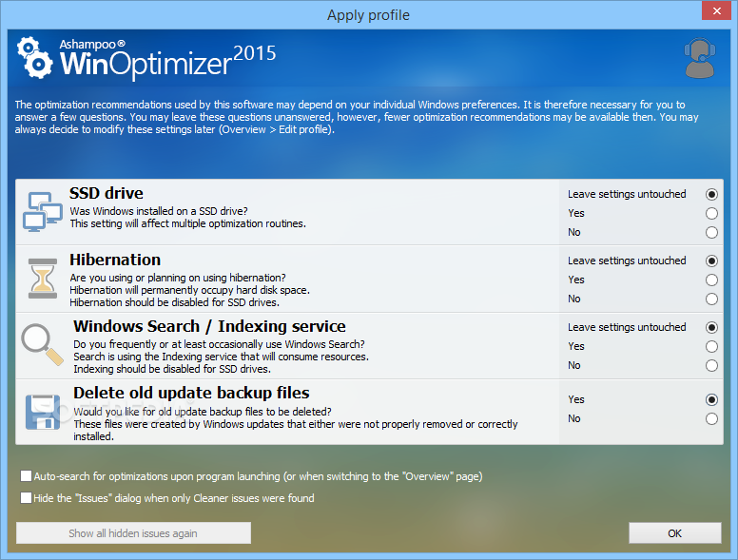Viewport: 738px width, 560px height.
Task: Pick 'Yes' for Windows Search indexing
Action: click(x=711, y=347)
